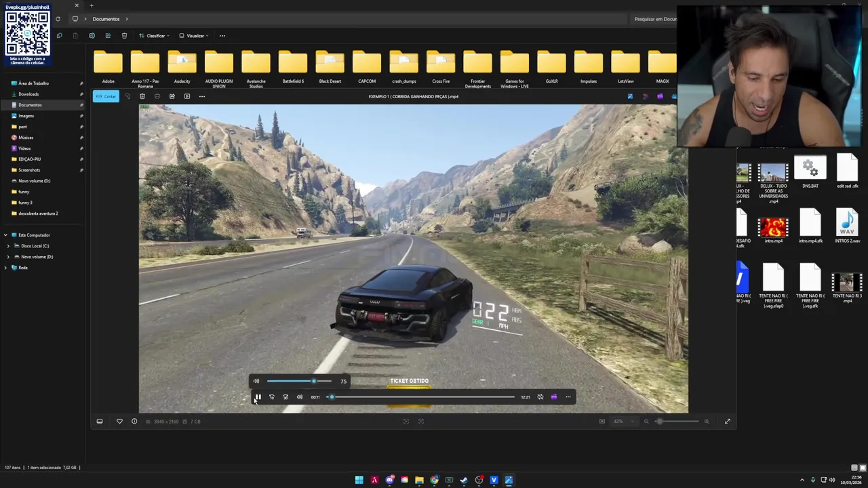Click the taskbar clock
Image resolution: width=868 pixels, height=488 pixels.
tap(851, 480)
